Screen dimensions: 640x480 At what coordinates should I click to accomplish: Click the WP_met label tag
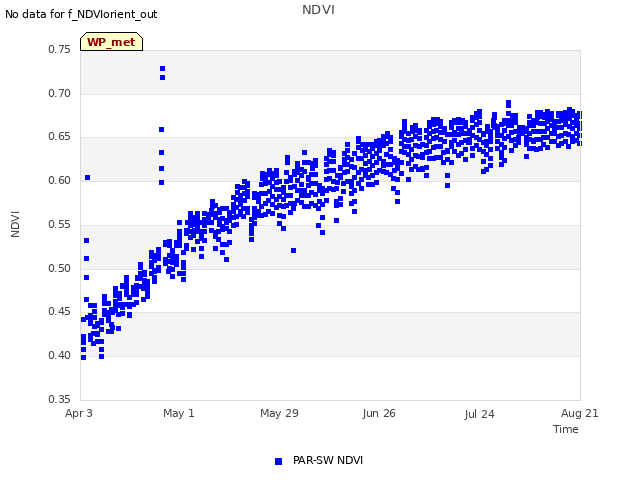pos(111,42)
